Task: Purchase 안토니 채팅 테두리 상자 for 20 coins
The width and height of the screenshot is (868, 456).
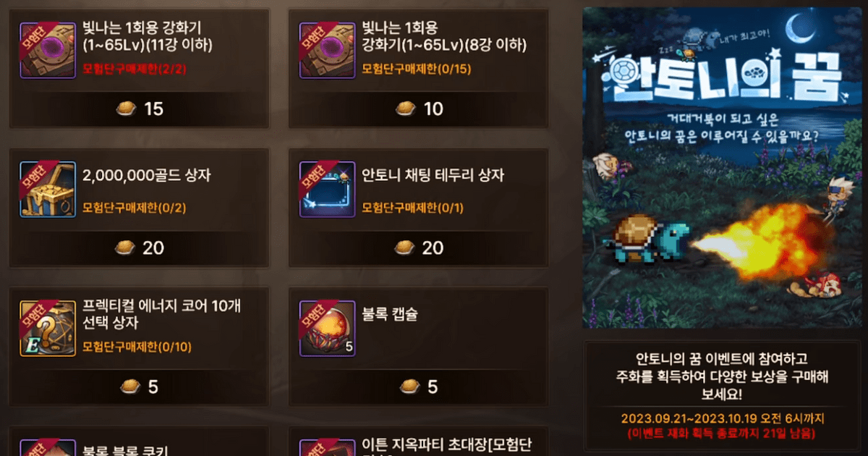Action: 419,248
